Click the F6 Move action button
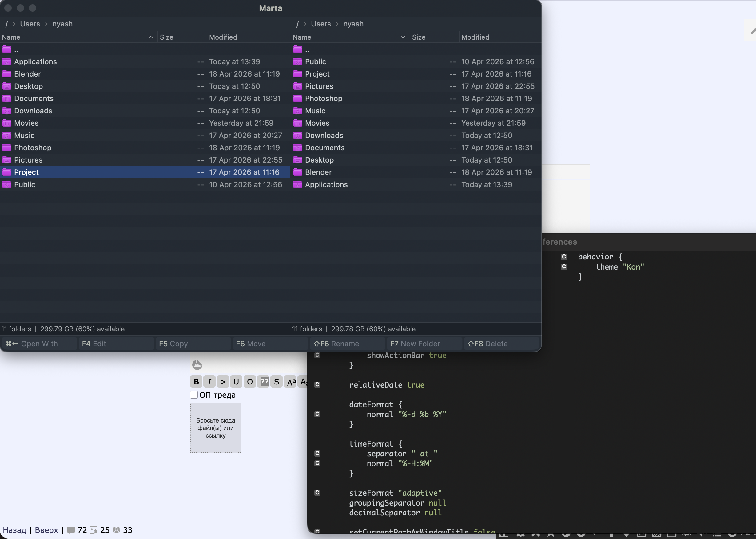756x539 pixels. click(x=270, y=344)
